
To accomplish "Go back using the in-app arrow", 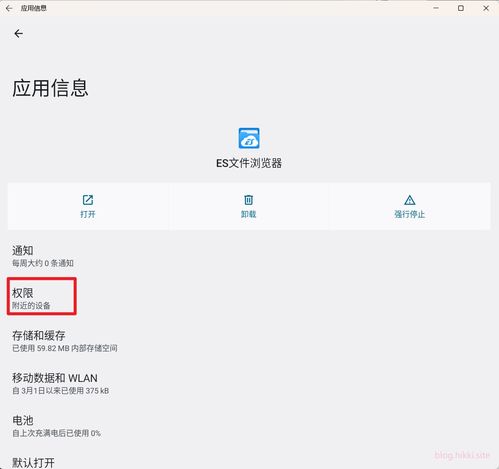I will (x=19, y=33).
